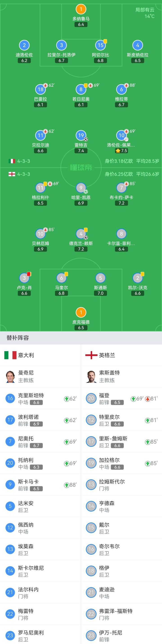This screenshot has height=644, width=162.
Task: Tap Scamacca's 88' substitution-in arrow
Action: click(x=67, y=485)
